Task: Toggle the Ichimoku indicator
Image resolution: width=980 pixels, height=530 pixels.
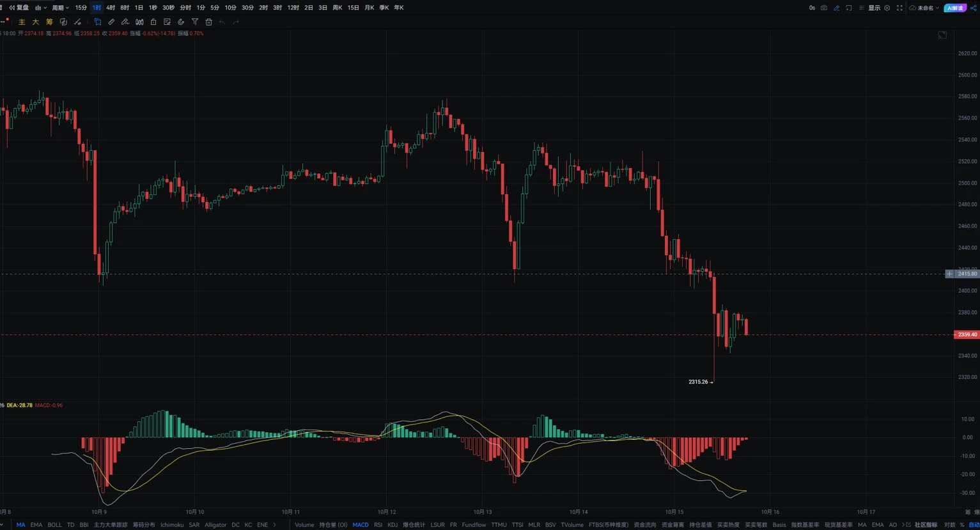Action: pos(172,525)
